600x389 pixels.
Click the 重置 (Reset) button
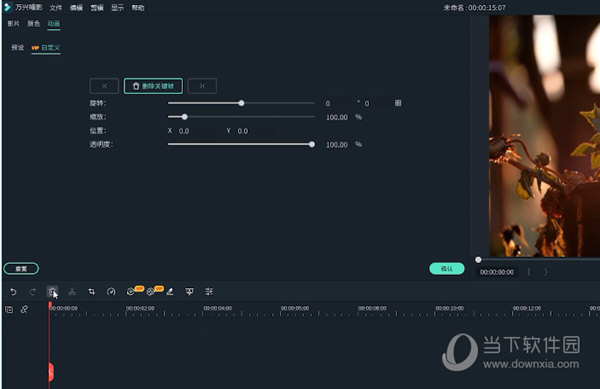point(21,269)
